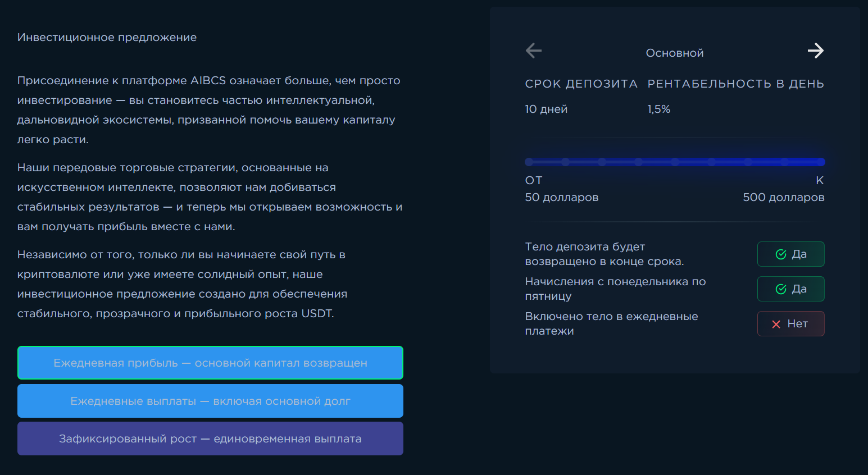Select 'Ежедневные выплаты — включая основной долг' option
This screenshot has width=868, height=475.
(x=210, y=401)
